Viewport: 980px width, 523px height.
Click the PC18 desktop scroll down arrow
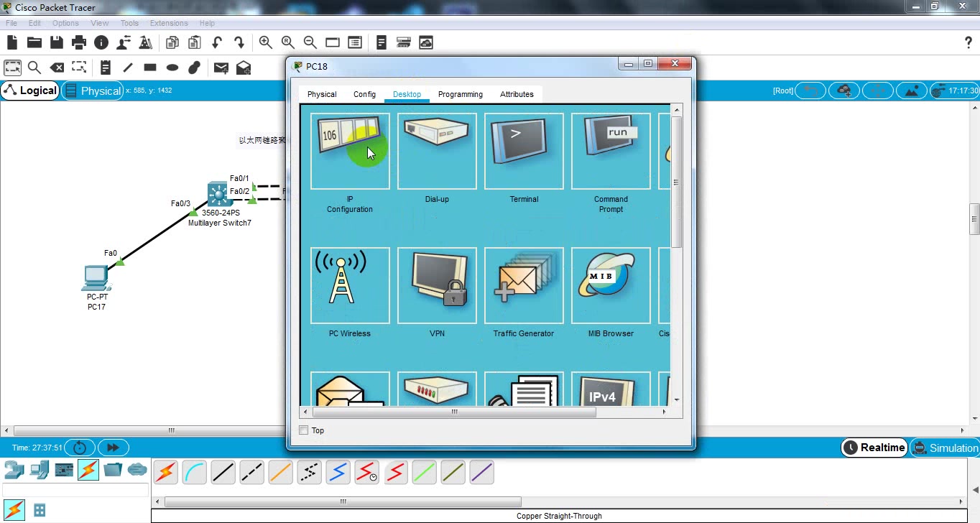pyautogui.click(x=676, y=399)
